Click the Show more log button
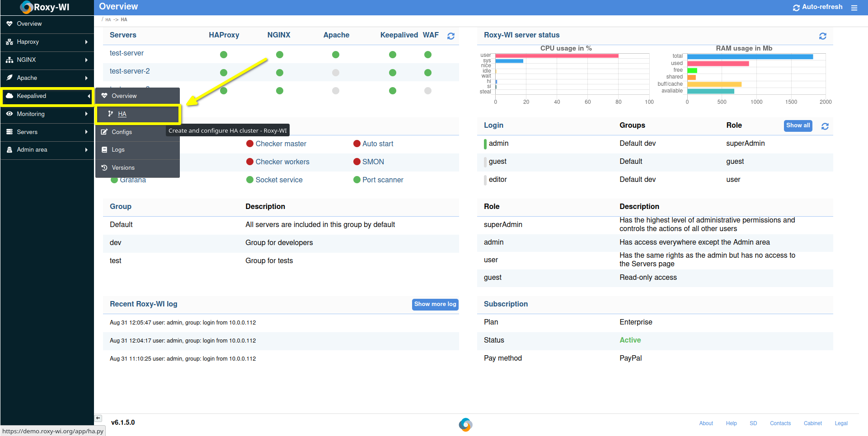This screenshot has width=868, height=436. click(435, 304)
